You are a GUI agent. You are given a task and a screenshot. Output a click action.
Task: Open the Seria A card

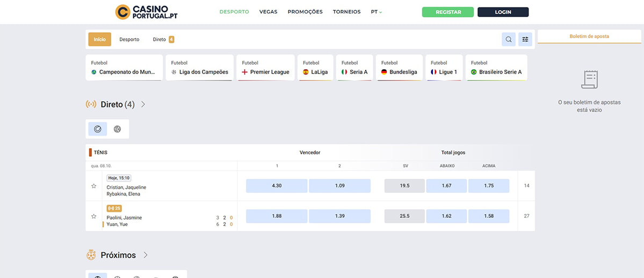tap(354, 68)
